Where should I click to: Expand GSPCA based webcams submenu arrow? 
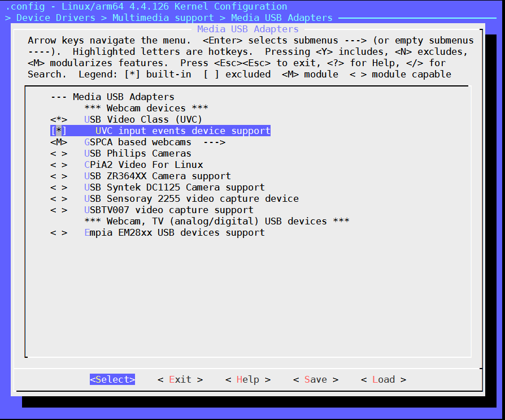214,142
